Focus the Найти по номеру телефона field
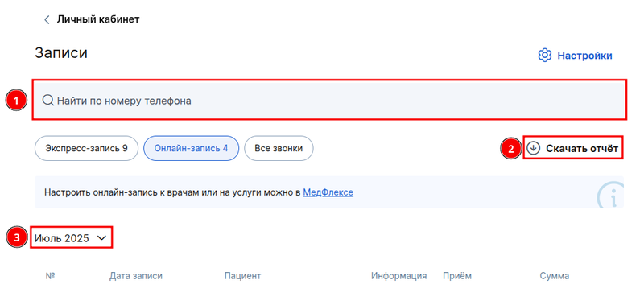The height and width of the screenshot is (301, 644). coord(330,100)
